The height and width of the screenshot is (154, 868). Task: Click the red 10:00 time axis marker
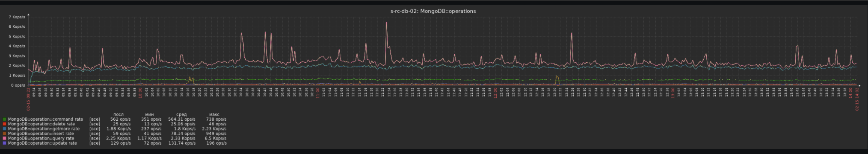tap(140, 93)
